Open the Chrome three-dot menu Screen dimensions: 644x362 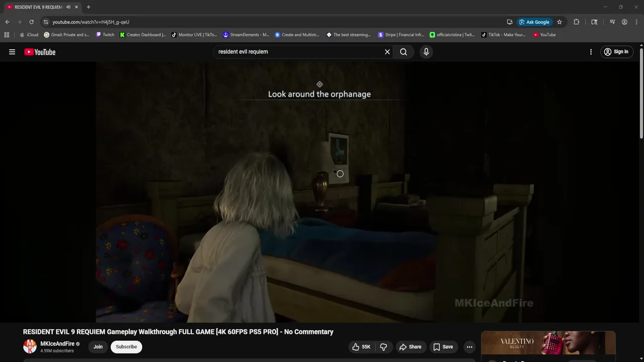[636, 22]
